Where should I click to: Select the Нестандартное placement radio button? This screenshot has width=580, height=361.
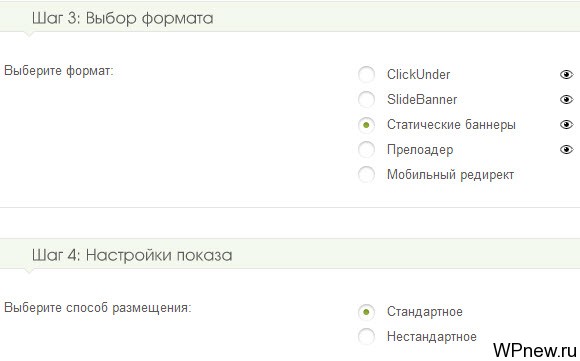[366, 337]
